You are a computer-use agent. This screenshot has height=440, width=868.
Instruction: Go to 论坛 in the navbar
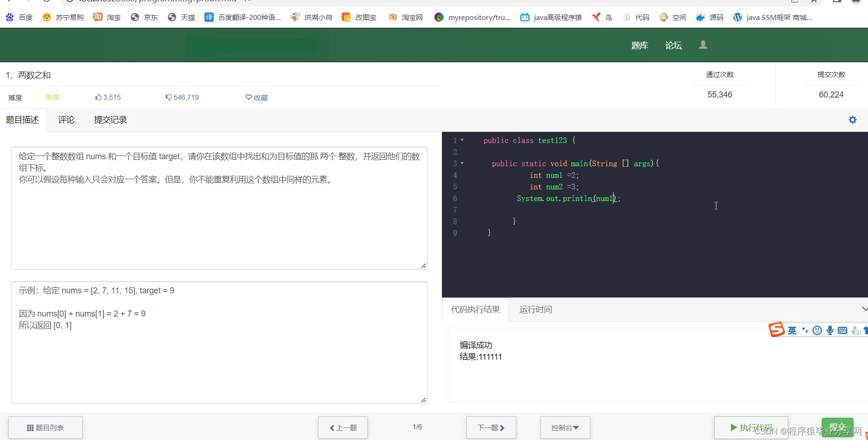pyautogui.click(x=673, y=45)
